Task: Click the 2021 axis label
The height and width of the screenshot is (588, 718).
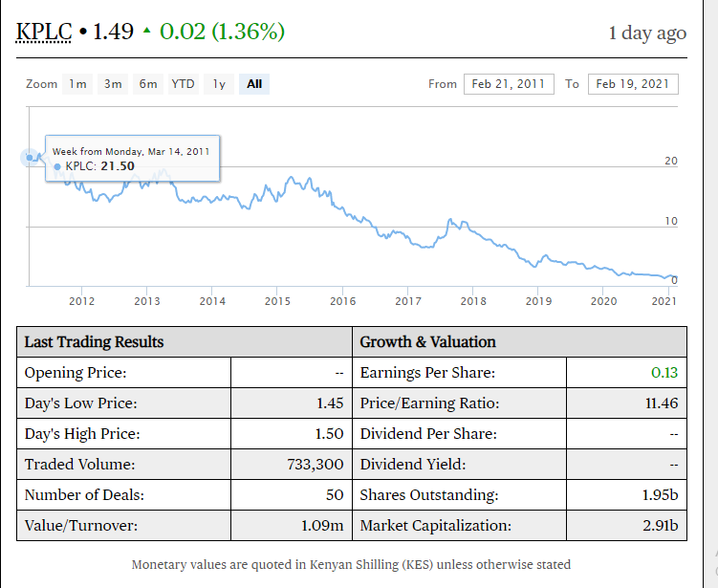Action: point(664,301)
